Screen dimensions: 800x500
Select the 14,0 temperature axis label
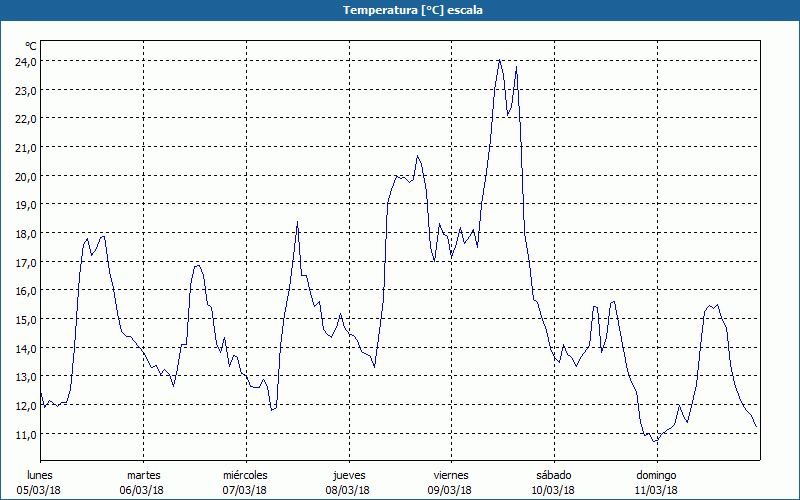pos(24,348)
